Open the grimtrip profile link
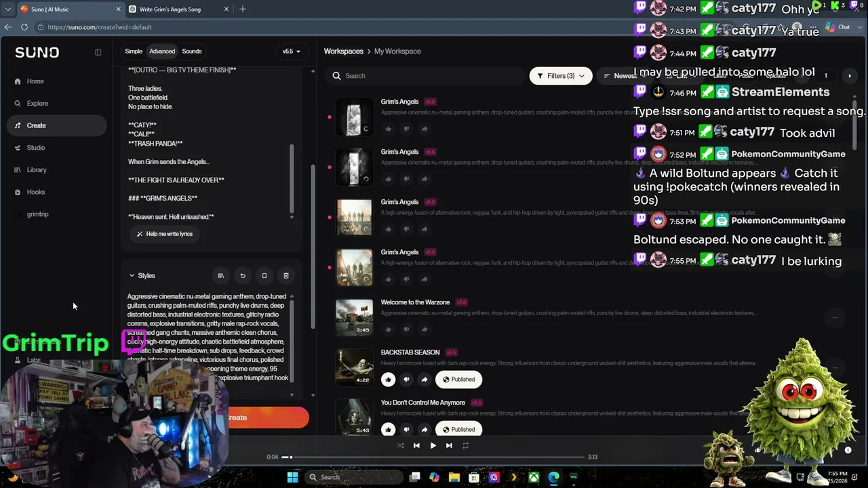The height and width of the screenshot is (488, 868). pos(37,214)
